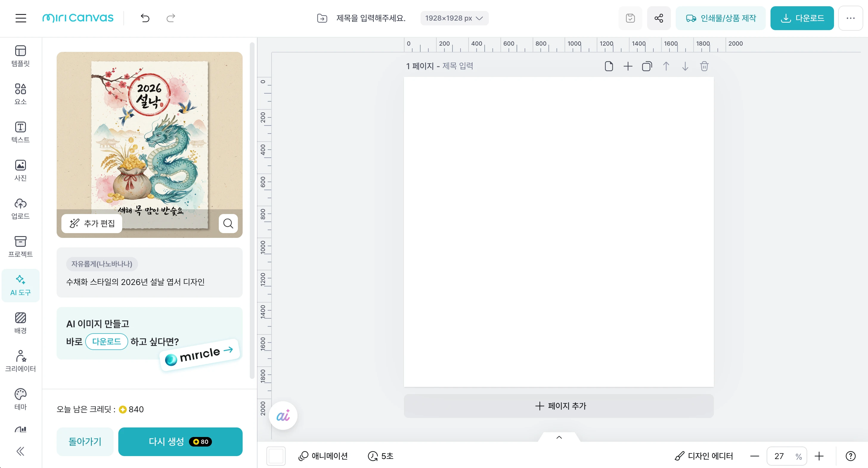Screen dimensions: 868x468
Task: Expand the bottom page list chevron
Action: pos(559,437)
